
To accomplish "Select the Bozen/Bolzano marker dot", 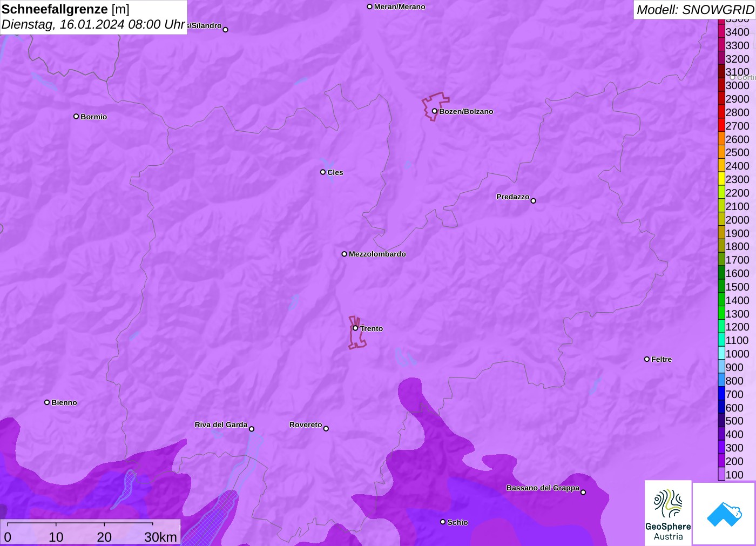I will point(434,111).
